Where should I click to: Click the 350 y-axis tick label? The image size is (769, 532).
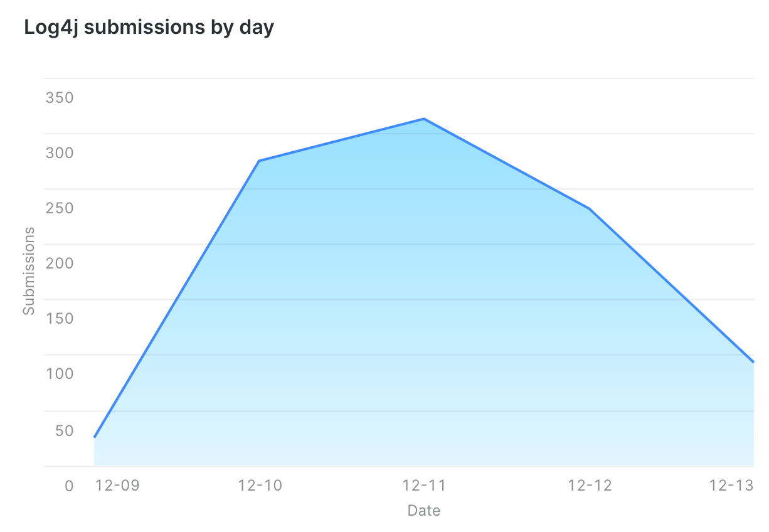60,98
